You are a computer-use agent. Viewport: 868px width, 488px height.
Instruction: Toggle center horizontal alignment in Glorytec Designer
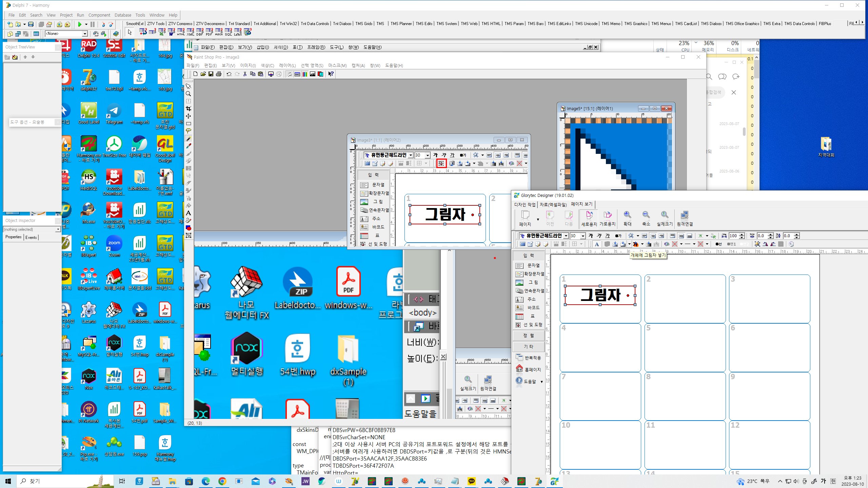(x=653, y=236)
